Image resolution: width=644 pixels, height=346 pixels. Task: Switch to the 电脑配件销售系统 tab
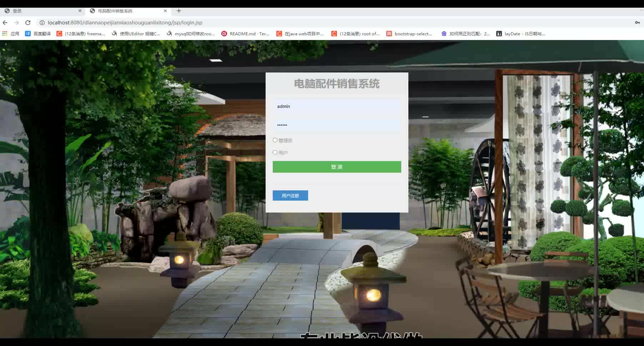click(128, 11)
